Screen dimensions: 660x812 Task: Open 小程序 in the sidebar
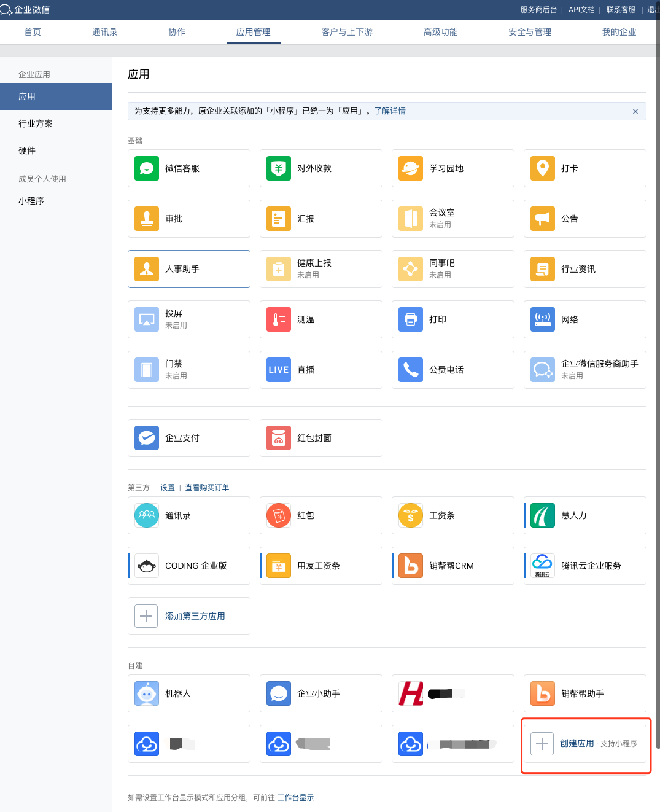tap(31, 201)
